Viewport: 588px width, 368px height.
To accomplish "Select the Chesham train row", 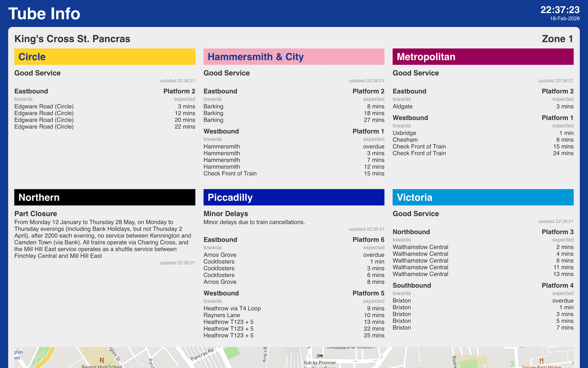I will [483, 140].
